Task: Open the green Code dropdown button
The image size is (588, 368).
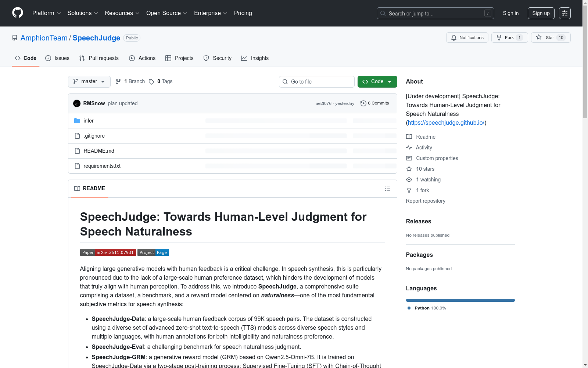Action: [377, 82]
